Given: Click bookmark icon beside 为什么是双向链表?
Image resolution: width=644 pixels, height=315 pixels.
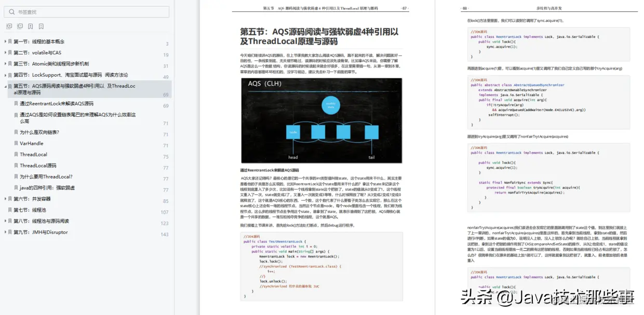Looking at the screenshot, I should click(16, 132).
